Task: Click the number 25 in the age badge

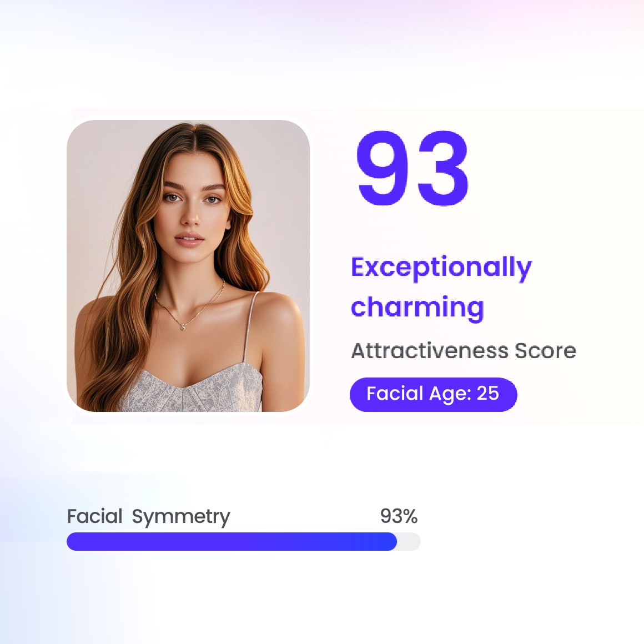Action: pos(489,394)
